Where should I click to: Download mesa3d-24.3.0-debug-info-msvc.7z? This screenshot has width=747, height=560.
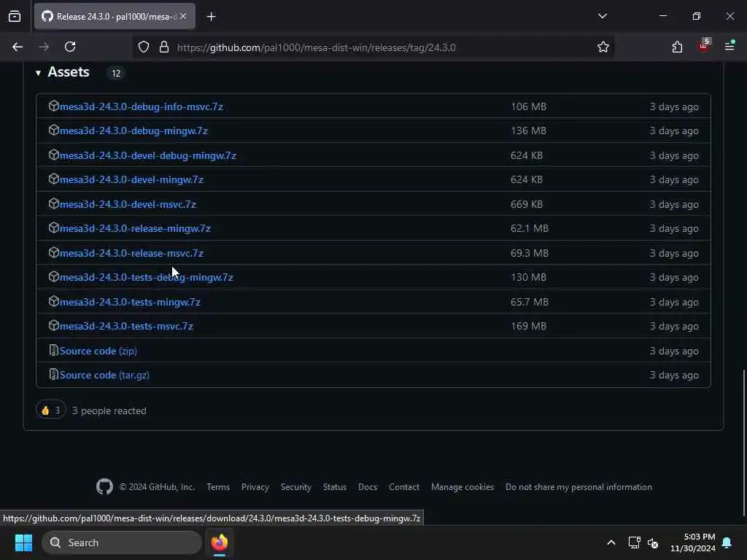tap(141, 106)
